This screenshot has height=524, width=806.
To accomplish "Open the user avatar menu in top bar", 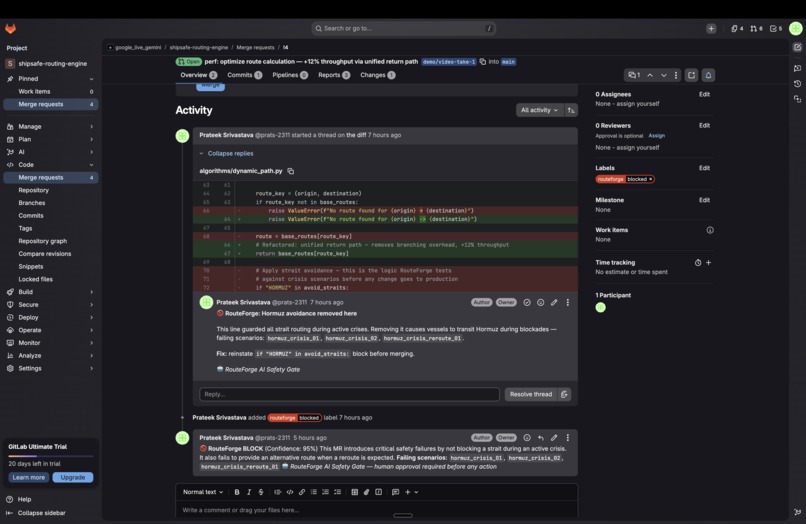I will coord(796,28).
